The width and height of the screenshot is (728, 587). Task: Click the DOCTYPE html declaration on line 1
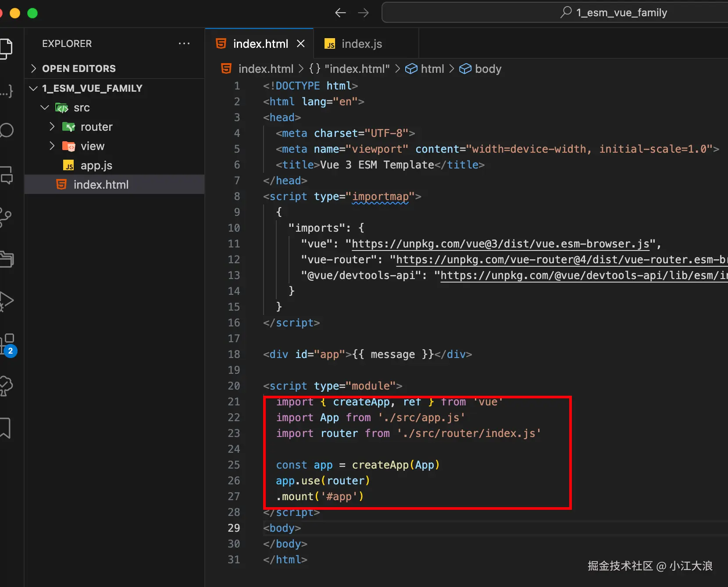310,86
